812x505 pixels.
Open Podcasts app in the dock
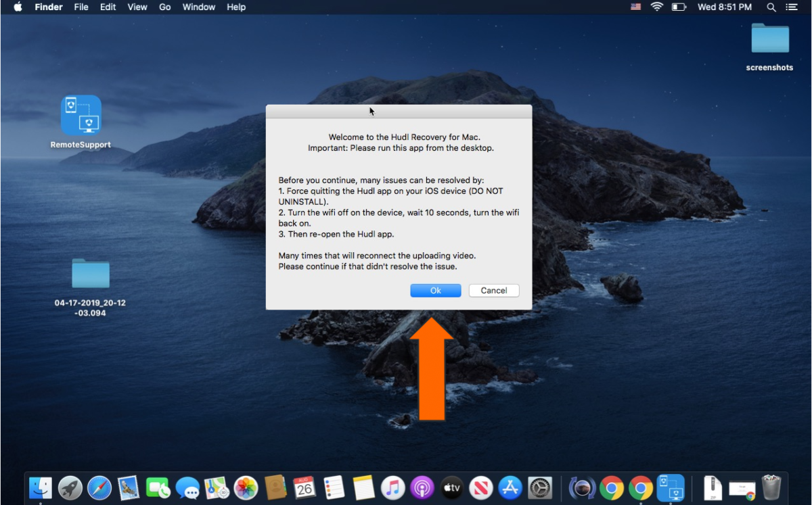click(x=422, y=487)
